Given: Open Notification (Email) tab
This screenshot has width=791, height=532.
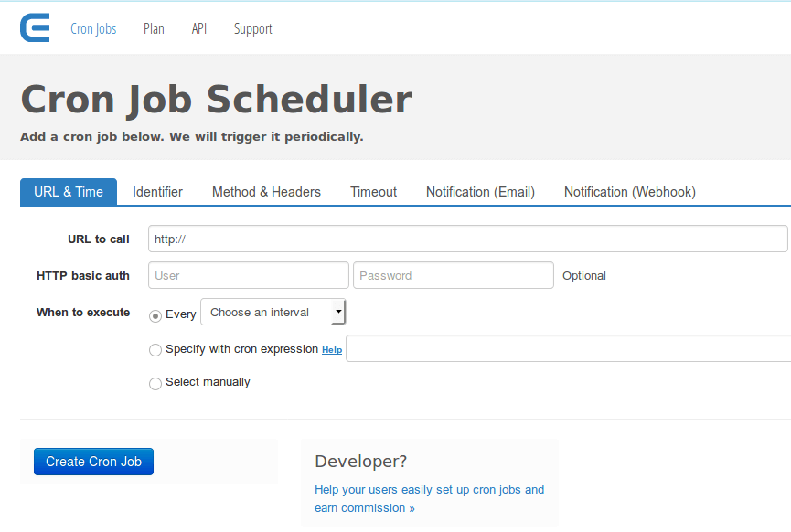Looking at the screenshot, I should click(x=480, y=192).
